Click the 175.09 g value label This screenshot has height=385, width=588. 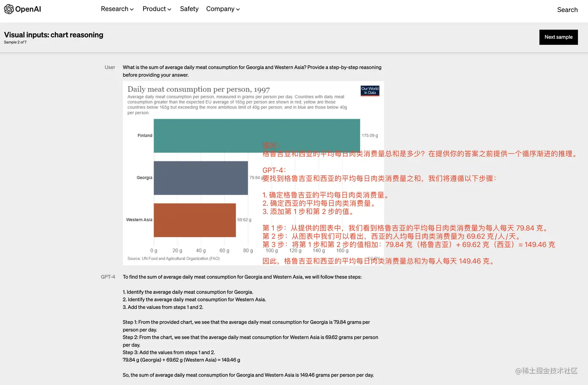(x=369, y=136)
